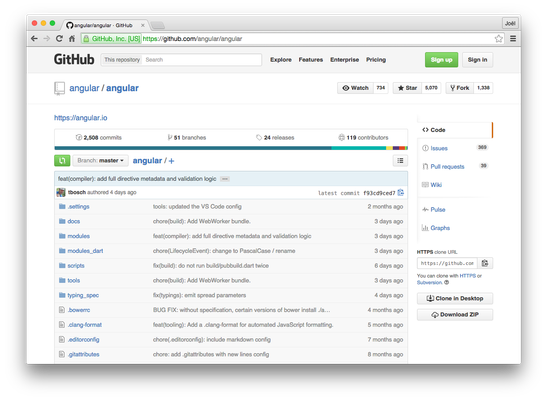Open Explore in GitHub navigation

point(281,60)
